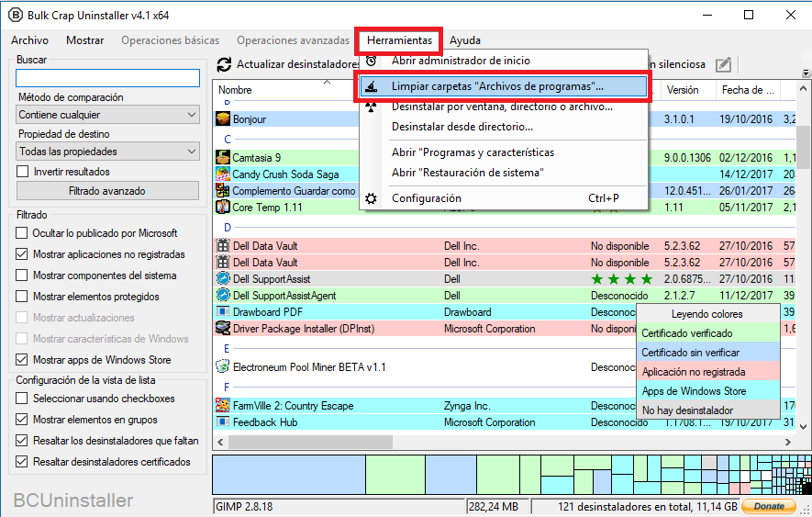The width and height of the screenshot is (812, 517).
Task: Open Propiedad de destino dropdown
Action: coord(107,152)
